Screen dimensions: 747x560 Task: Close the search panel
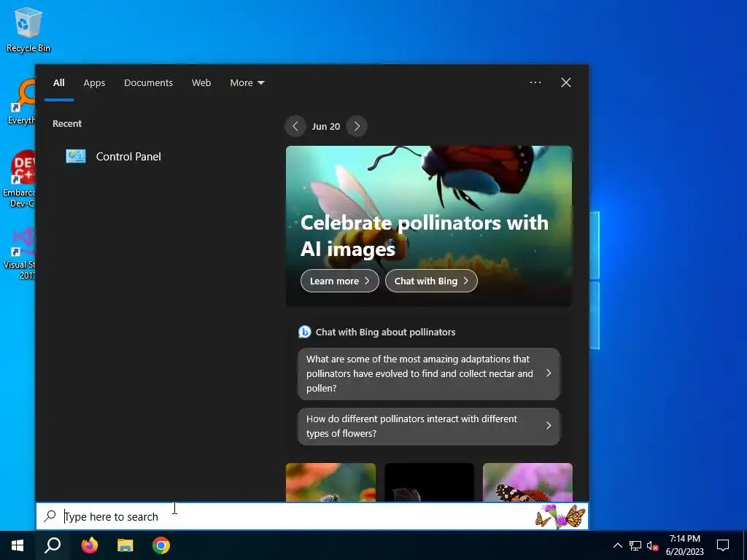565,82
